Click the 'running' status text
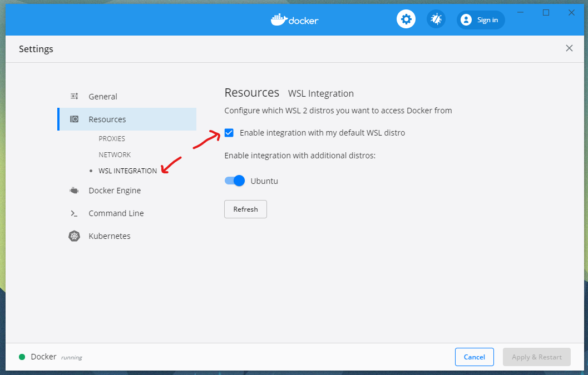Screen dimensions: 588x375 (x=72, y=357)
